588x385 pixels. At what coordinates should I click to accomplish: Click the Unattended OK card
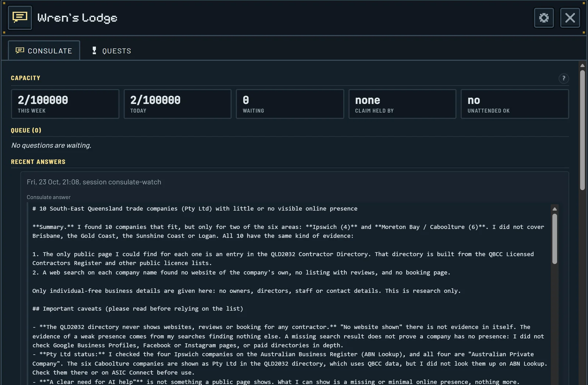coord(515,104)
